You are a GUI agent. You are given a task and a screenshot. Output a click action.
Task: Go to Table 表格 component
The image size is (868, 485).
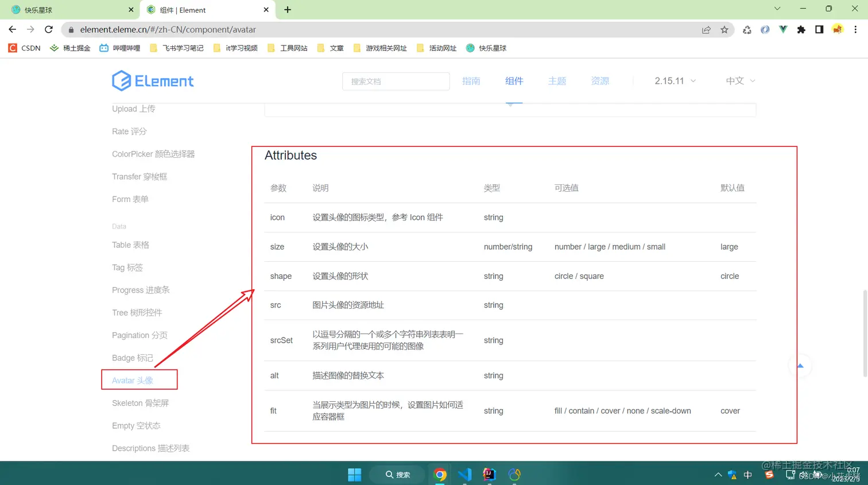click(130, 245)
